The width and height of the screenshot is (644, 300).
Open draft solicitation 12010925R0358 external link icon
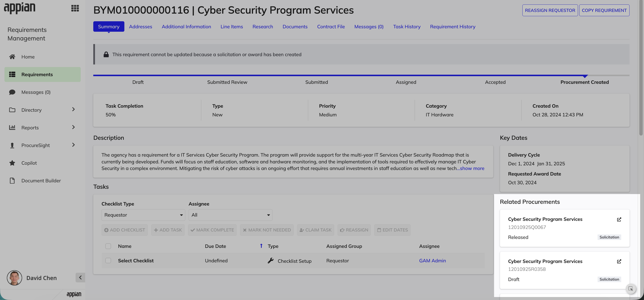click(x=619, y=261)
